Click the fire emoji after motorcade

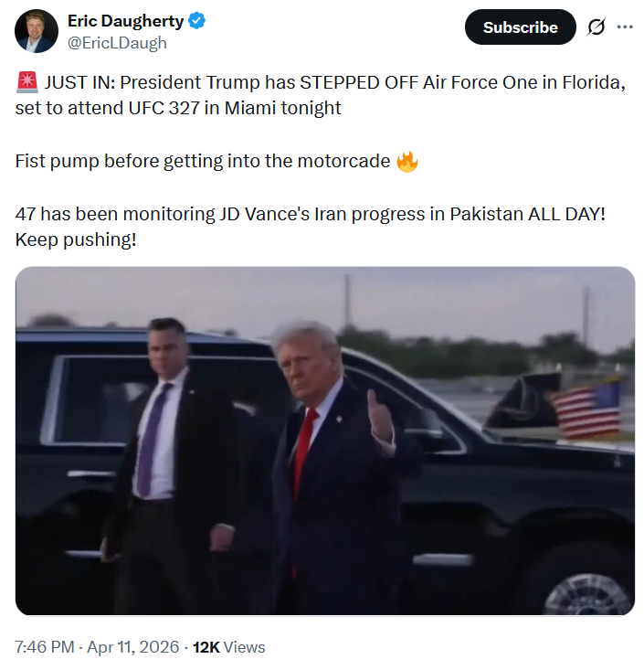pos(407,162)
